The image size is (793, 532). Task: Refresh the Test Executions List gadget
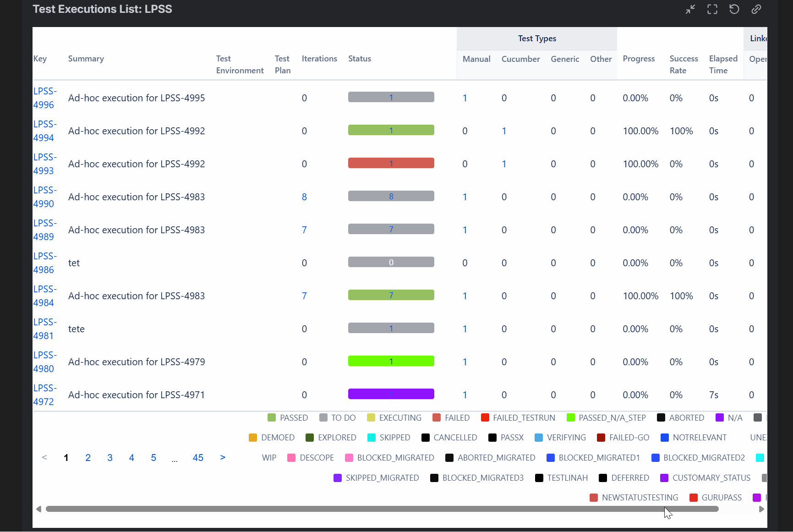point(734,9)
